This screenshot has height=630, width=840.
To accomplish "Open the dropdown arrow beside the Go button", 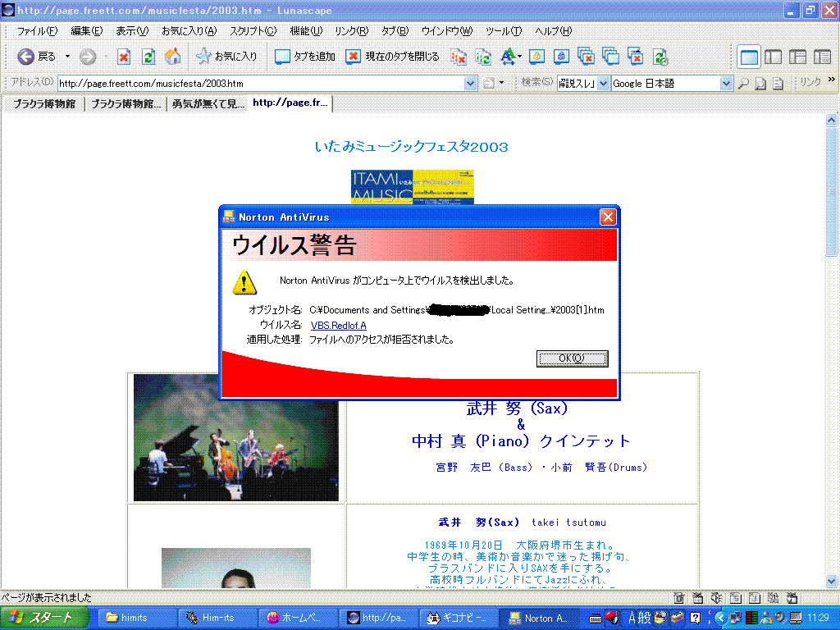I will pyautogui.click(x=501, y=83).
